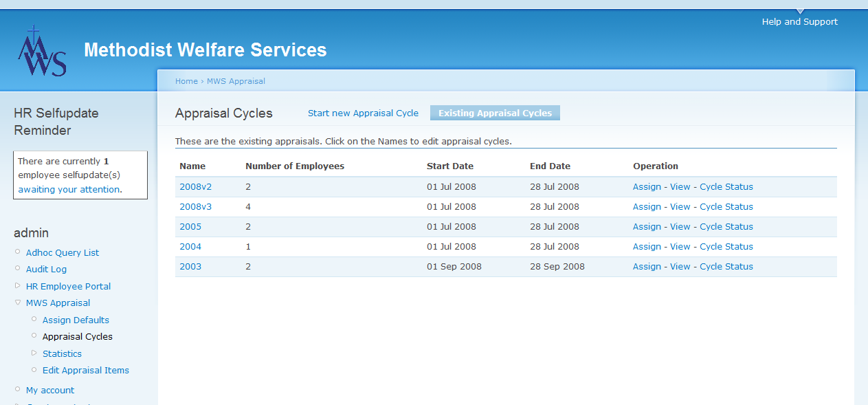Open MWS Appraisal breadcrumb link
Viewport: 868px width, 405px height.
click(x=236, y=81)
